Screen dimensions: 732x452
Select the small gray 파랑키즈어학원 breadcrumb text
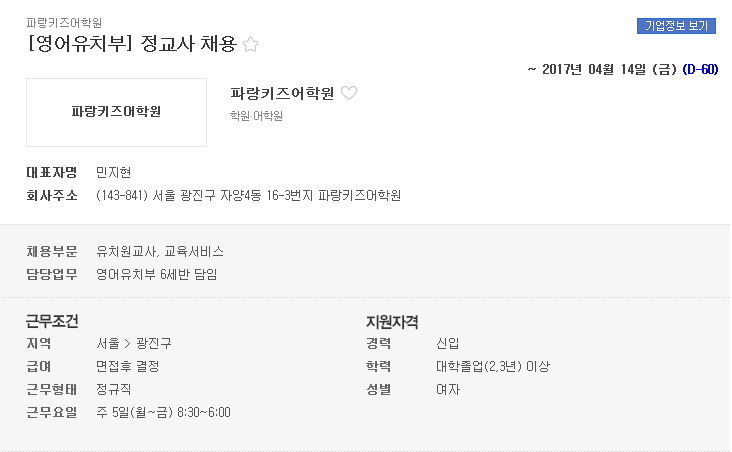click(x=64, y=22)
